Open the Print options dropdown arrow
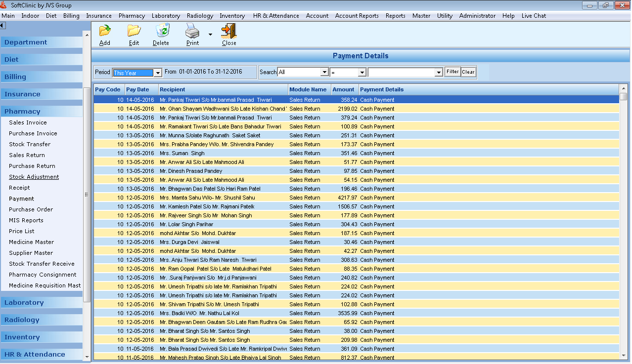Image resolution: width=632 pixels, height=364 pixels. coord(209,34)
